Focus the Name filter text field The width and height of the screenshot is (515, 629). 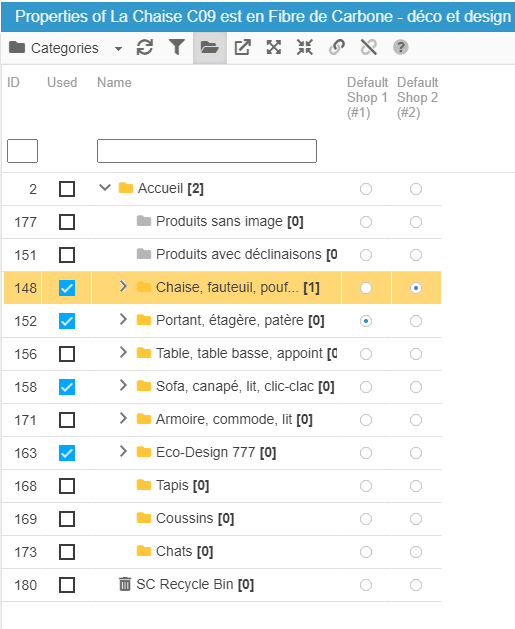(207, 151)
